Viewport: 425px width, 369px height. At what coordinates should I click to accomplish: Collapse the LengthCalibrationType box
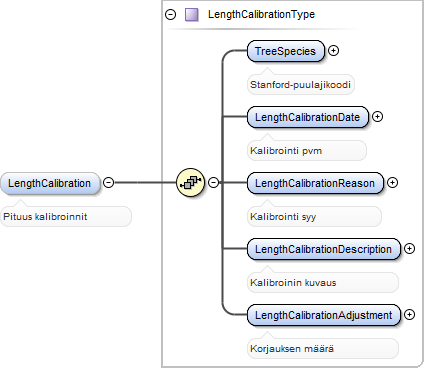coord(170,15)
